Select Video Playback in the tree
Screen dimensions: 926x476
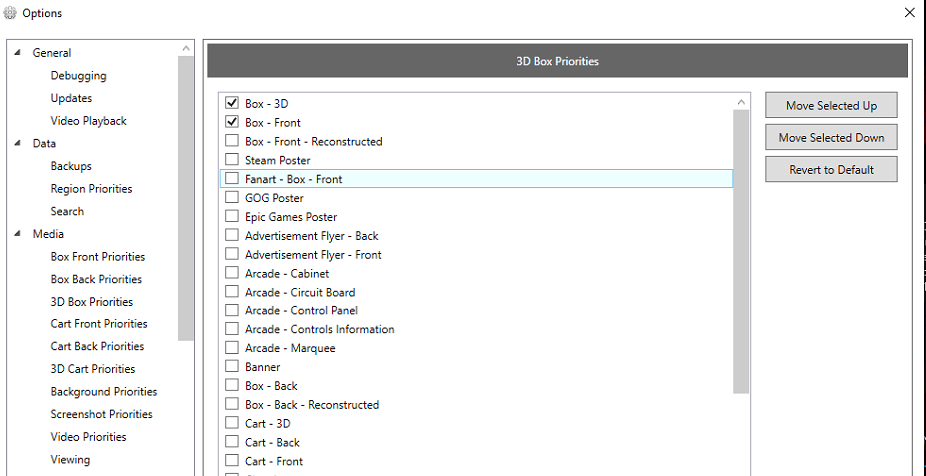click(x=89, y=120)
